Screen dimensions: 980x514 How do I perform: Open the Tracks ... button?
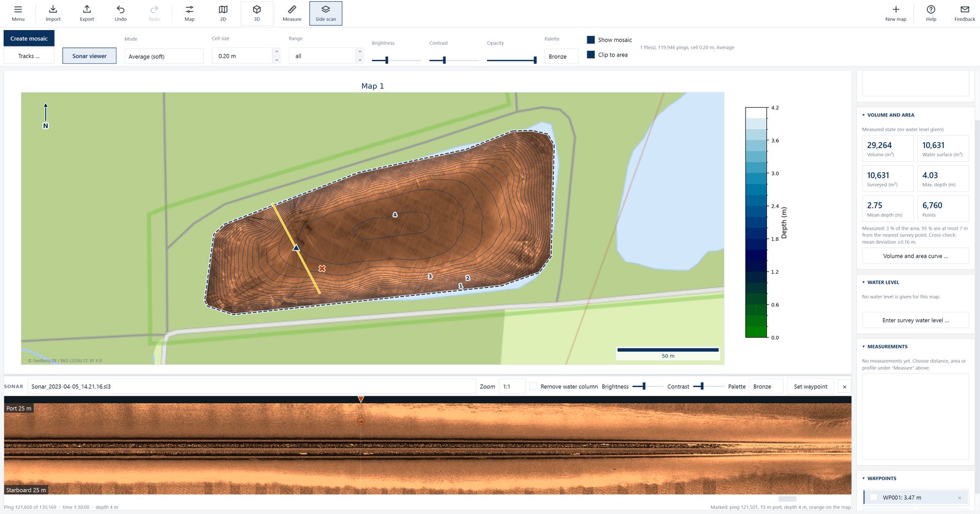(x=29, y=56)
